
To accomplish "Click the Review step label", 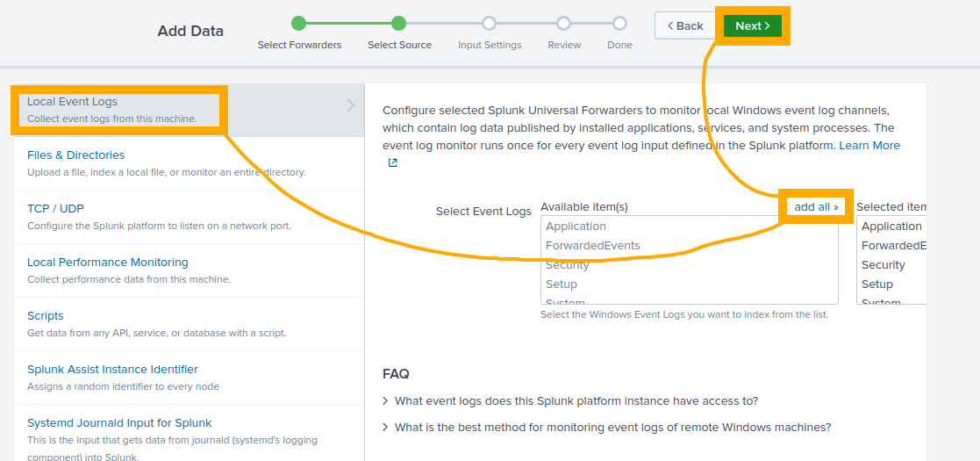I will pyautogui.click(x=564, y=45).
